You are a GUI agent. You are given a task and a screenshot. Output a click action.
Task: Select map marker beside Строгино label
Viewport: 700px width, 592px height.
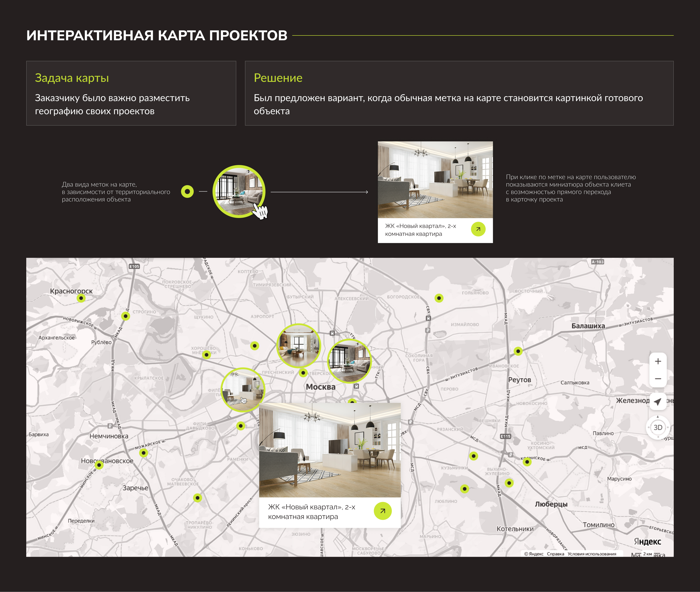(125, 316)
